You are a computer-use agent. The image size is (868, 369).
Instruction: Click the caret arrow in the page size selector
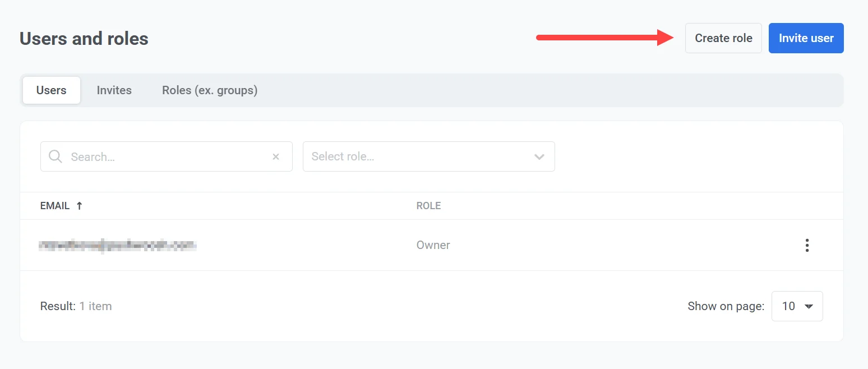809,307
